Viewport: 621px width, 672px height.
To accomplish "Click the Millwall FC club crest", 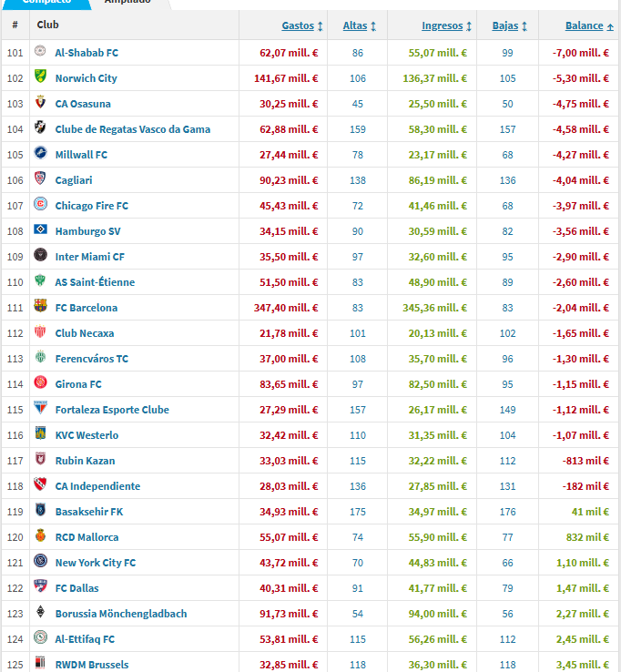I will click(x=40, y=153).
